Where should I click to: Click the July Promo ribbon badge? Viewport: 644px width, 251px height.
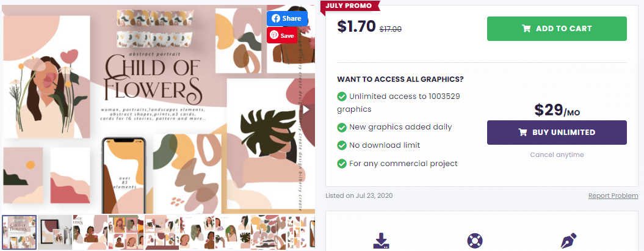coord(349,5)
